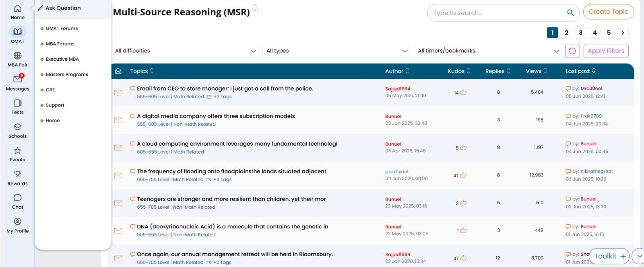Open the All types dropdown
The image size is (644, 267).
click(x=336, y=51)
